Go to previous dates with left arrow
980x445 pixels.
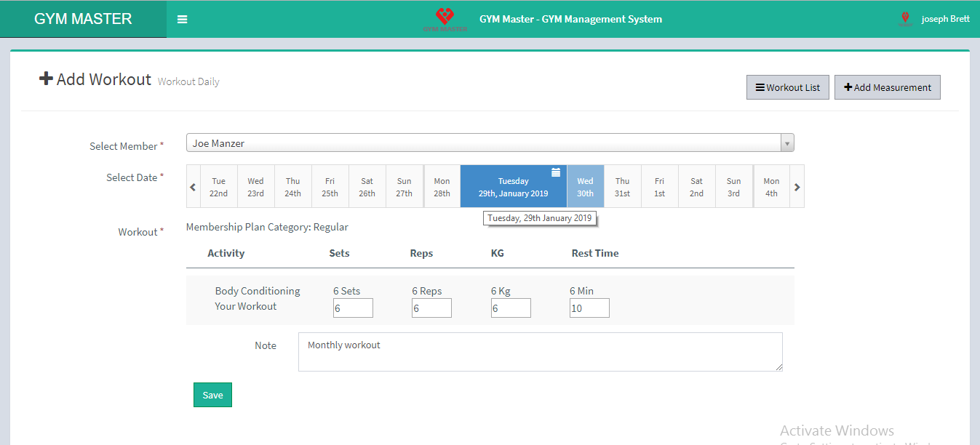tap(193, 187)
